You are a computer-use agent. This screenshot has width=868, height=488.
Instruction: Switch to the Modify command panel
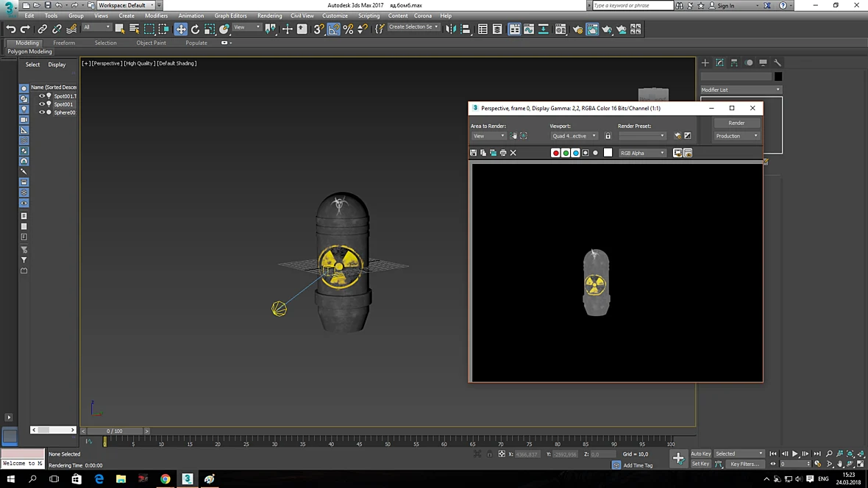[719, 62]
